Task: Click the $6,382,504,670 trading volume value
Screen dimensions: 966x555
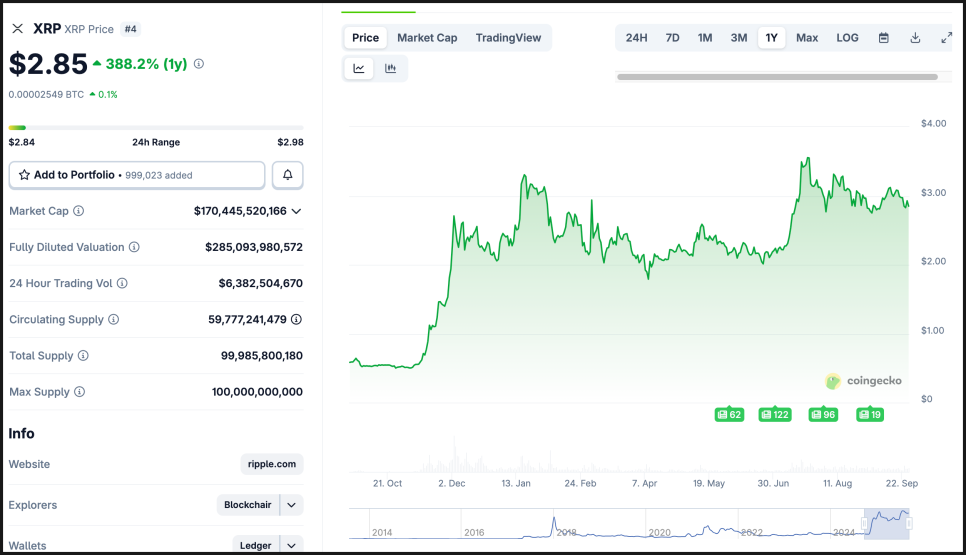Action: (x=261, y=283)
